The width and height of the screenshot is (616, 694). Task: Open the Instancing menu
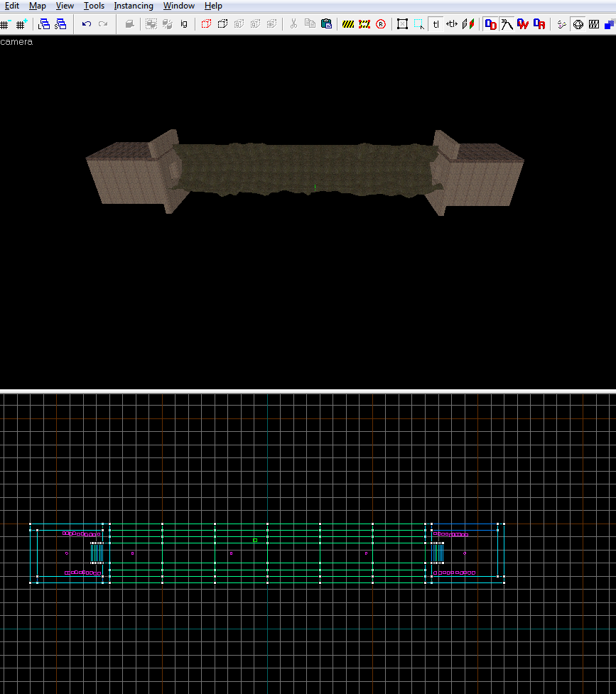pyautogui.click(x=134, y=6)
